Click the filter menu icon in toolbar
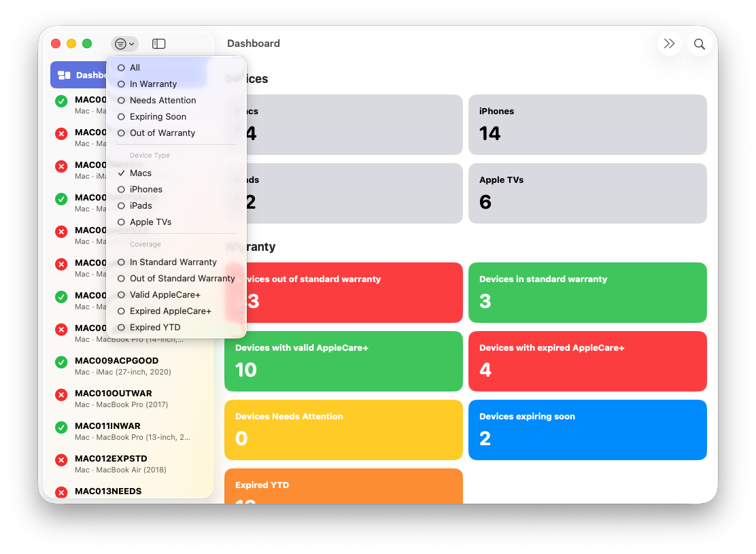Viewport: 756px width, 554px height. pyautogui.click(x=124, y=44)
